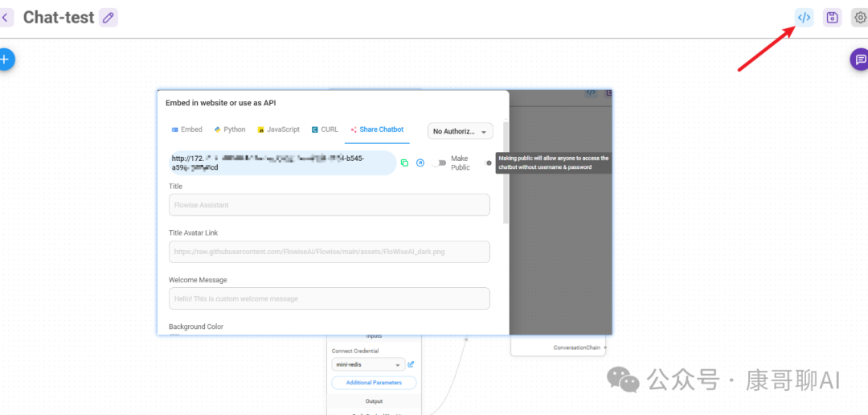The width and height of the screenshot is (868, 415).
Task: Click 'Embed in website or use as API' heading
Action: [221, 103]
